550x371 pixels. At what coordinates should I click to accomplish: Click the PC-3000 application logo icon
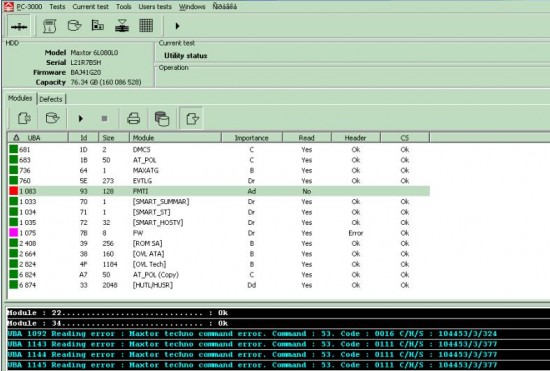click(x=9, y=6)
